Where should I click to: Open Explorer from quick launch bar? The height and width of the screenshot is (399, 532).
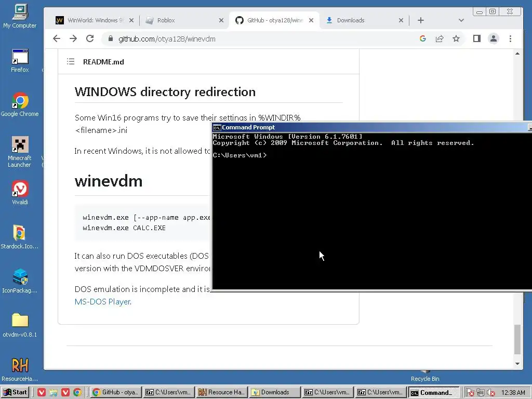(54, 392)
